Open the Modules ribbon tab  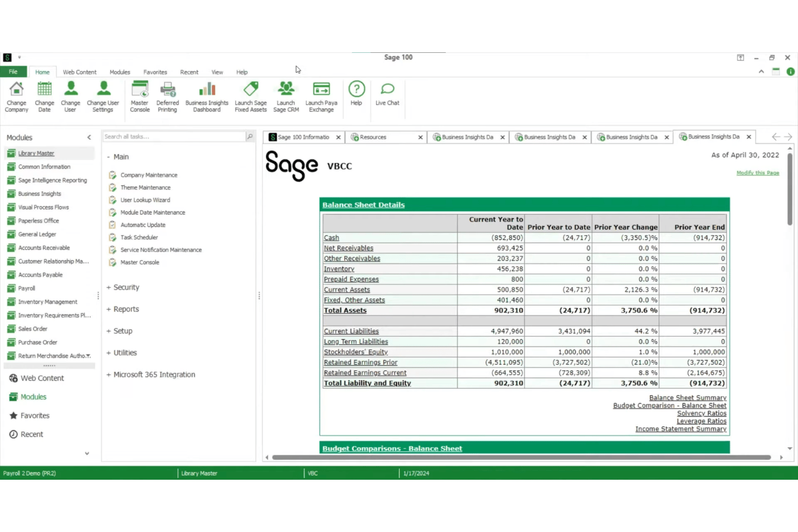(120, 72)
